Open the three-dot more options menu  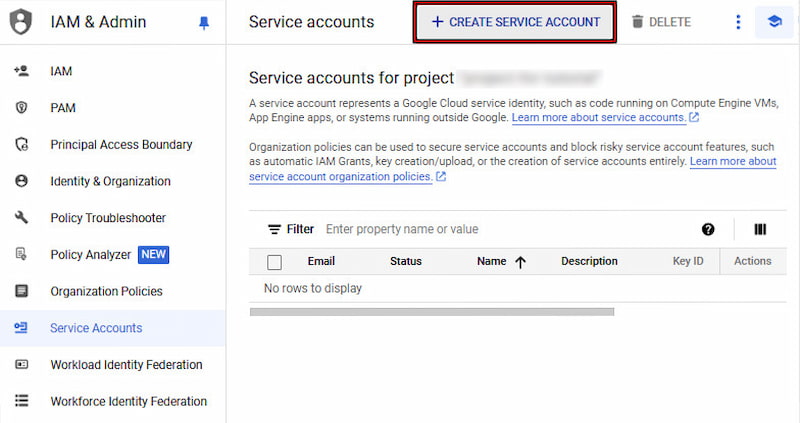click(x=738, y=22)
